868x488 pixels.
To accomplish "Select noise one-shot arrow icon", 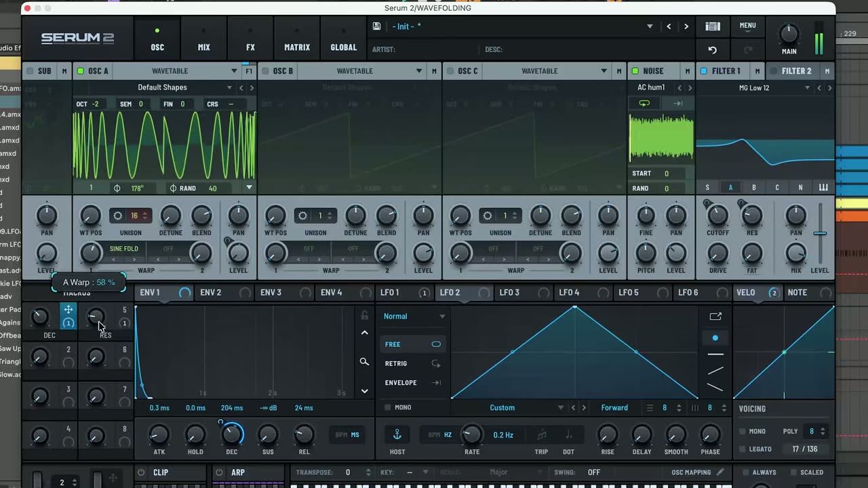I will coord(677,103).
